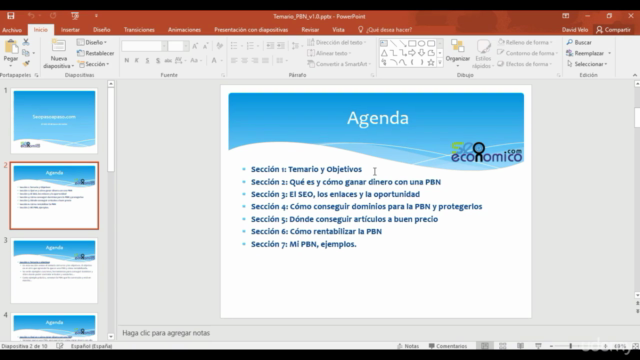Click the Save icon in the title bar
The image size is (640, 360).
click(x=11, y=16)
